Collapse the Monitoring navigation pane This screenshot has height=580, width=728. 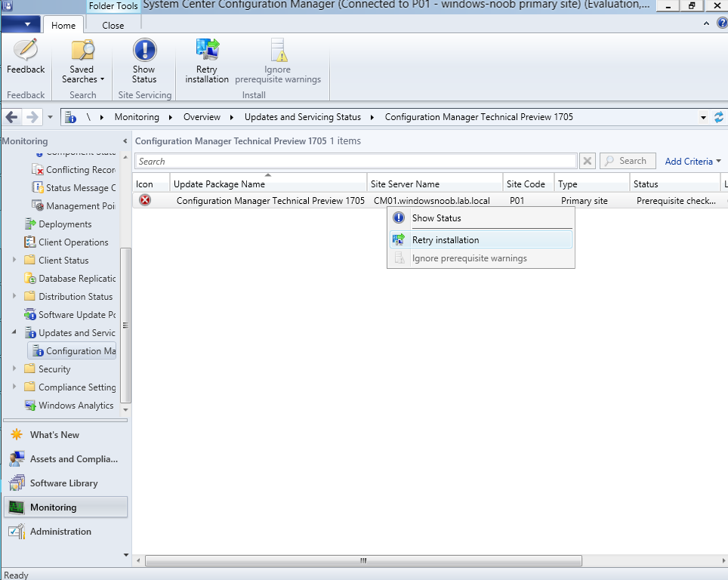click(125, 141)
